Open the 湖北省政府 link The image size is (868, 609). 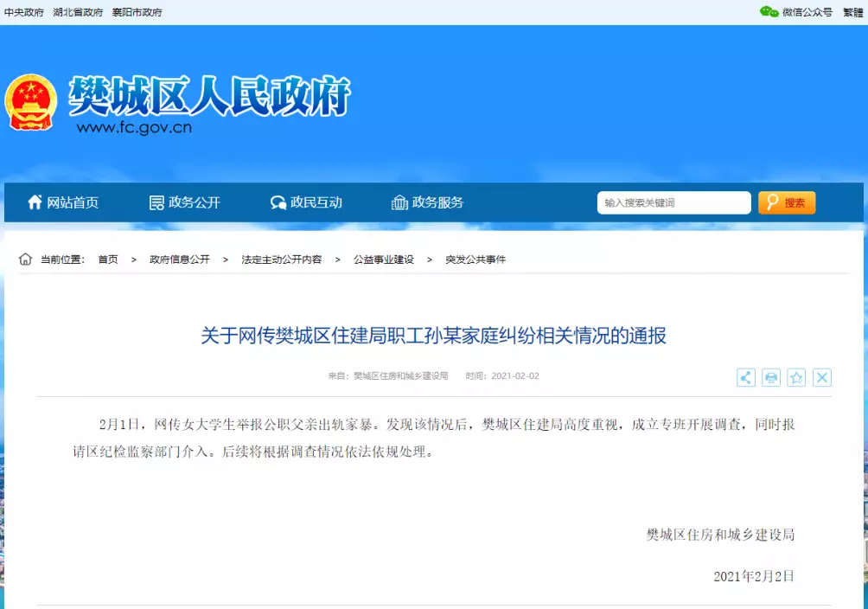[x=78, y=12]
